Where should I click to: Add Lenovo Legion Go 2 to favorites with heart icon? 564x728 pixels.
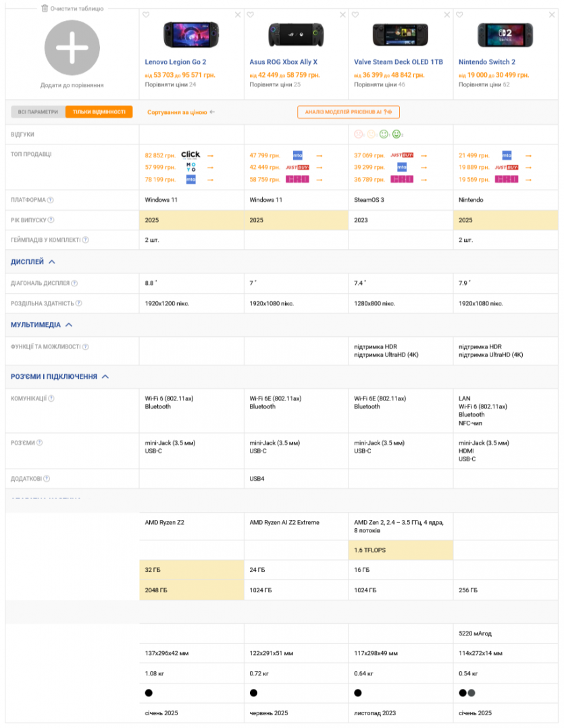click(x=146, y=15)
